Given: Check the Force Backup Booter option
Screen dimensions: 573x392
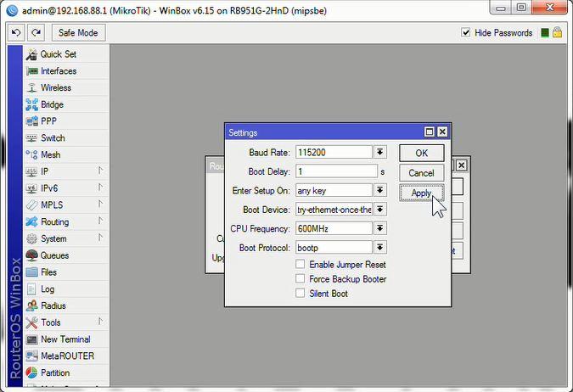Looking at the screenshot, I should pos(300,279).
